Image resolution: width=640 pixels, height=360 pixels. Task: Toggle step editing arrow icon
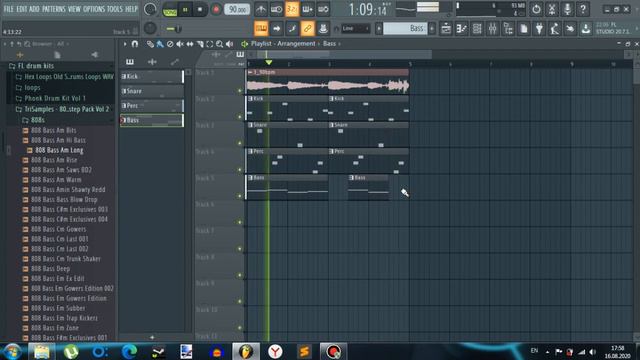click(276, 29)
